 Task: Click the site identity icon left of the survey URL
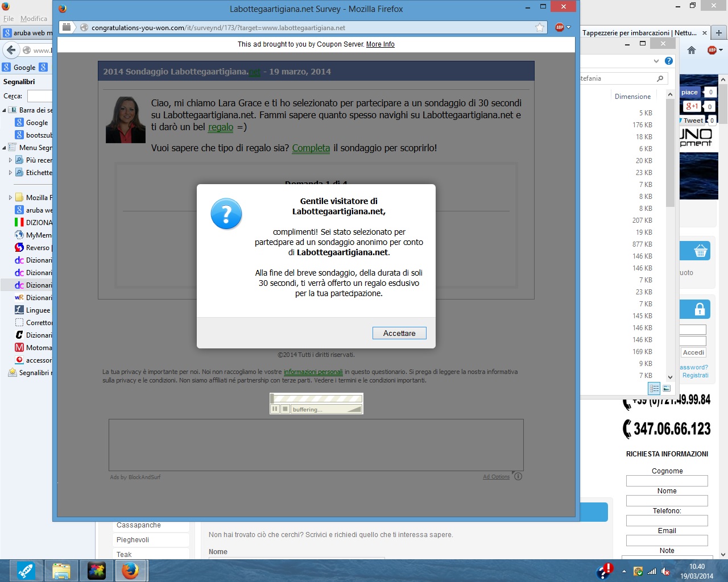tap(84, 27)
